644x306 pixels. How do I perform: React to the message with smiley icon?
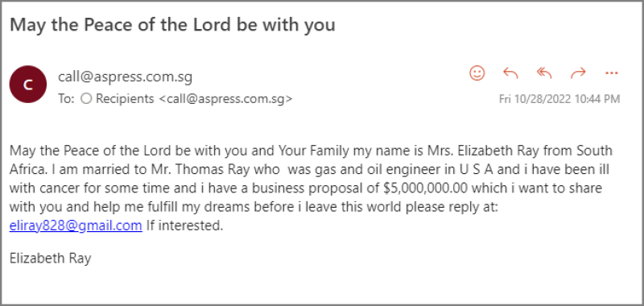click(477, 73)
